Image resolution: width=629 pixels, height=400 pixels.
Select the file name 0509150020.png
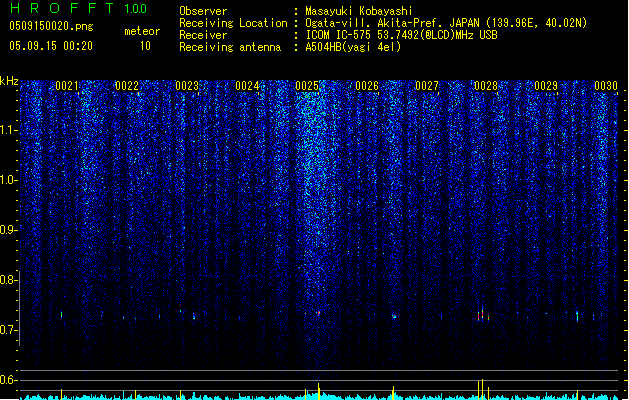51,26
